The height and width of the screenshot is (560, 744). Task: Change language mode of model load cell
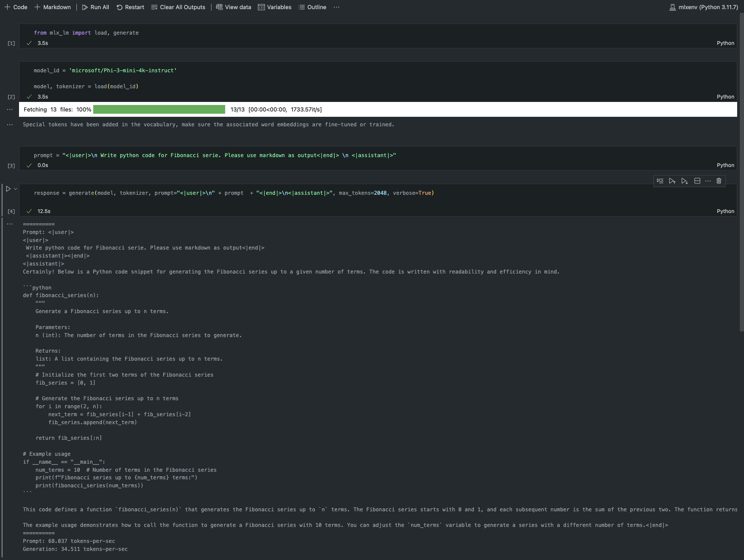point(725,97)
